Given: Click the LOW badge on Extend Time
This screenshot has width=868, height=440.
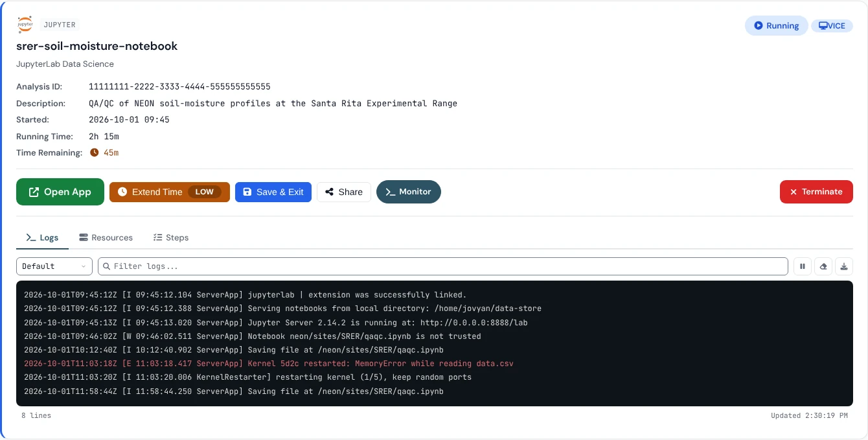Looking at the screenshot, I should point(204,192).
